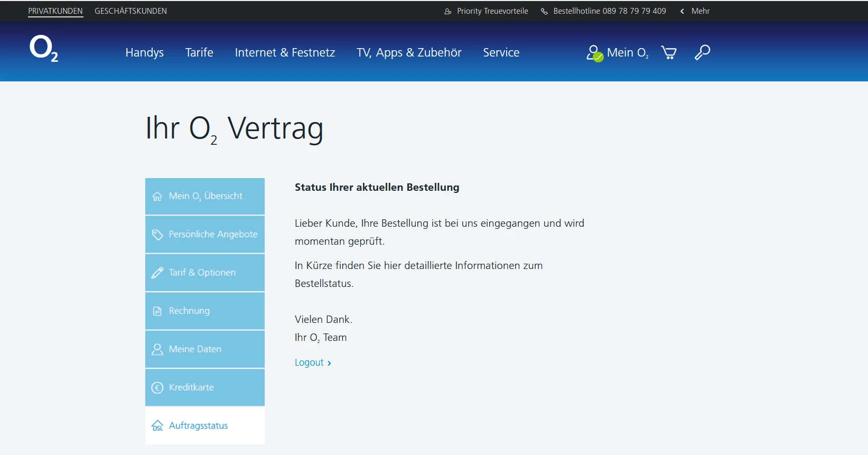Go to Mein O2 Übersicht in sidebar
868x455 pixels.
tap(205, 196)
